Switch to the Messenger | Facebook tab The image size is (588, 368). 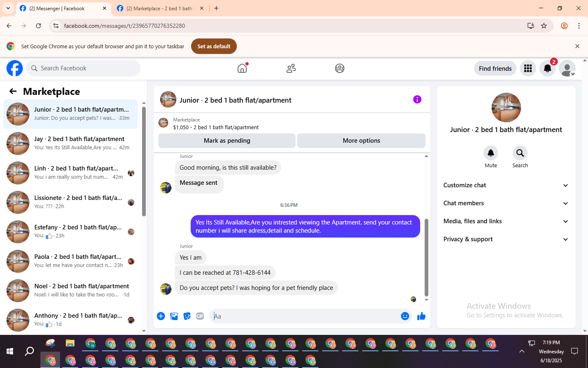point(63,8)
